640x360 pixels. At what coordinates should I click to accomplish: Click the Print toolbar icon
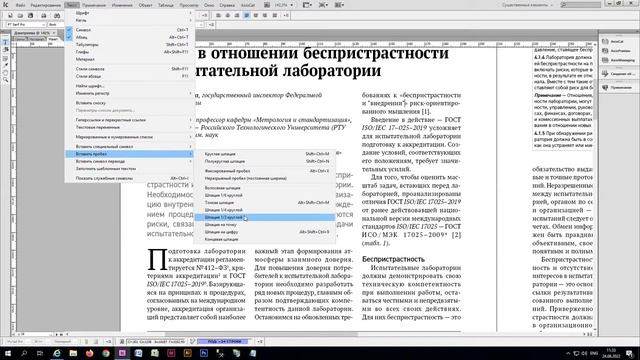[x=44, y=16]
